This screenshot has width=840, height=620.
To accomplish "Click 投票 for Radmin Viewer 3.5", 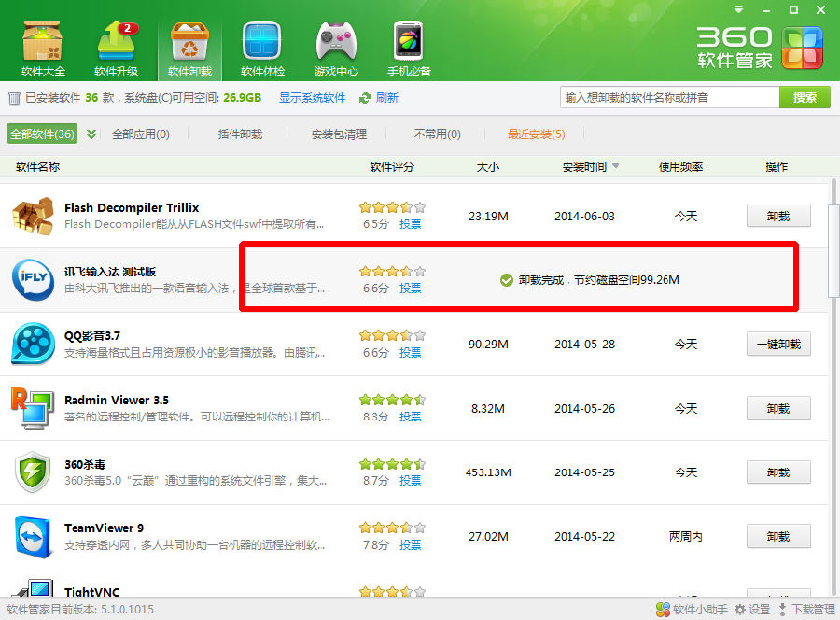I will [411, 416].
